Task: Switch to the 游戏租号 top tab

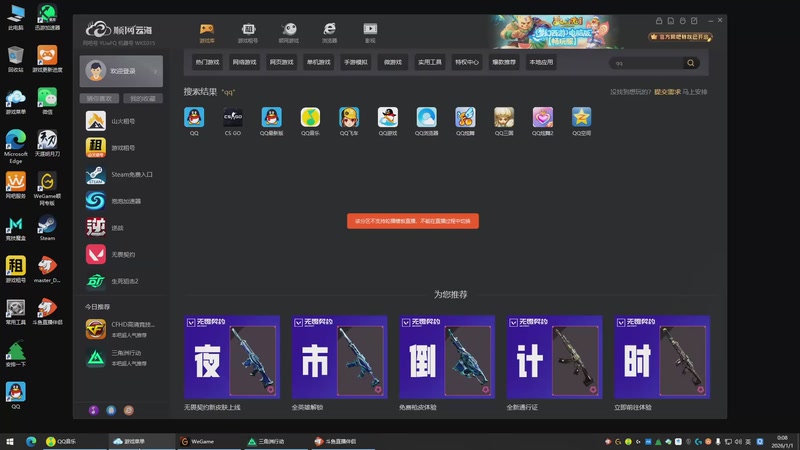Action: tap(248, 33)
